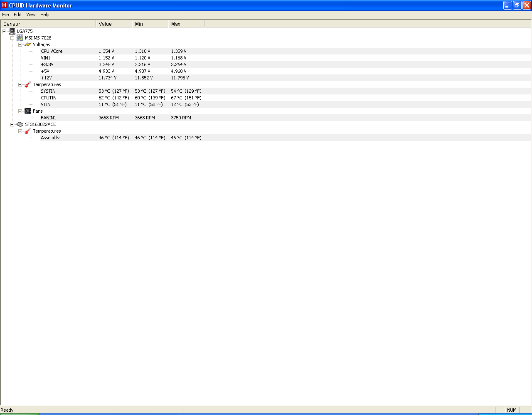Click the thermometer icon under MSI MS-7028
Screen dimensions: 532x415
pyautogui.click(x=28, y=84)
